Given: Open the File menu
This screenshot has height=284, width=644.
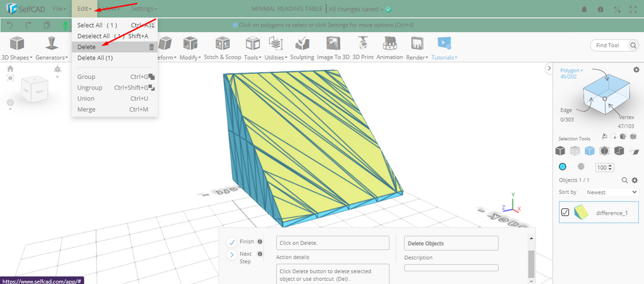Looking at the screenshot, I should click(x=59, y=9).
